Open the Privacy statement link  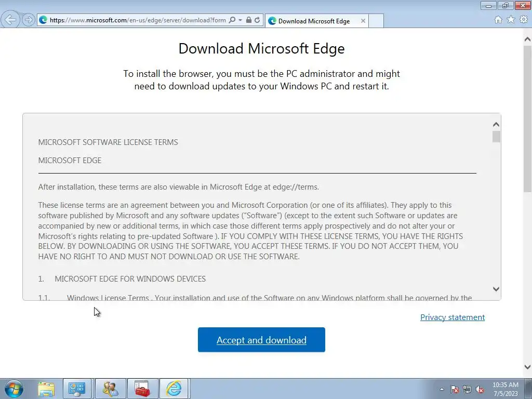453,317
